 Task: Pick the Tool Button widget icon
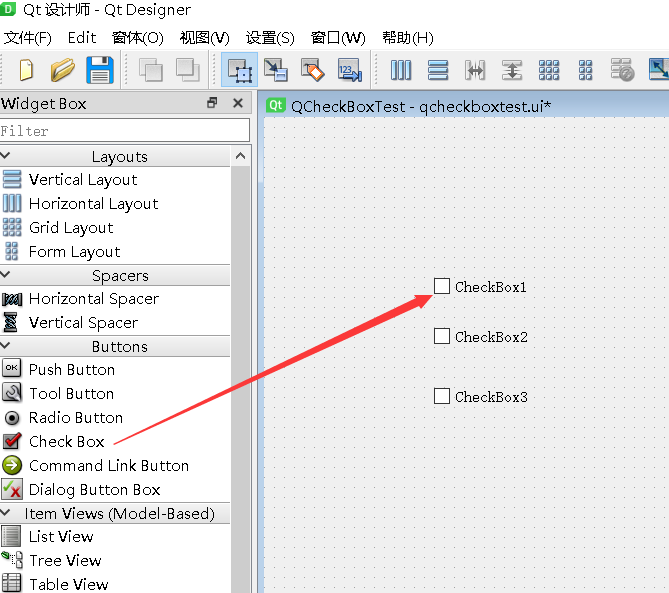click(x=12, y=392)
